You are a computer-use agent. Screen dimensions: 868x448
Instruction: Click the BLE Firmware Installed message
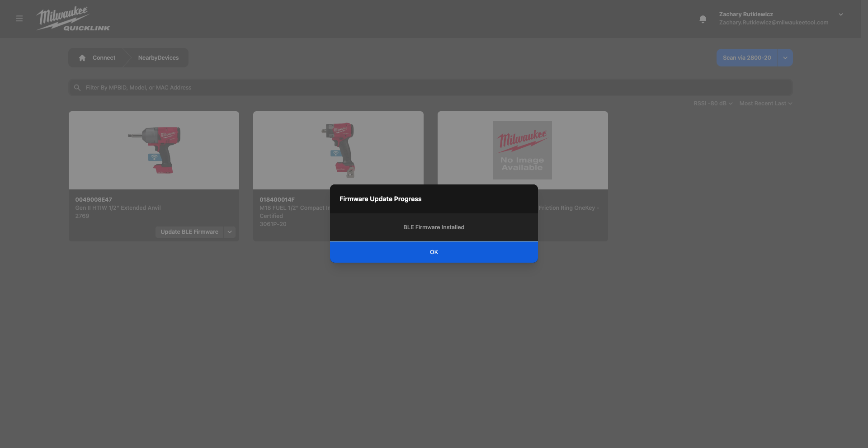tap(434, 227)
